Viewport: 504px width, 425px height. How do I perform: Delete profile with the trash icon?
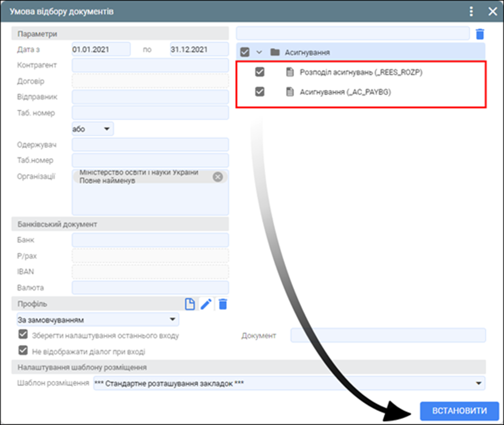point(223,304)
